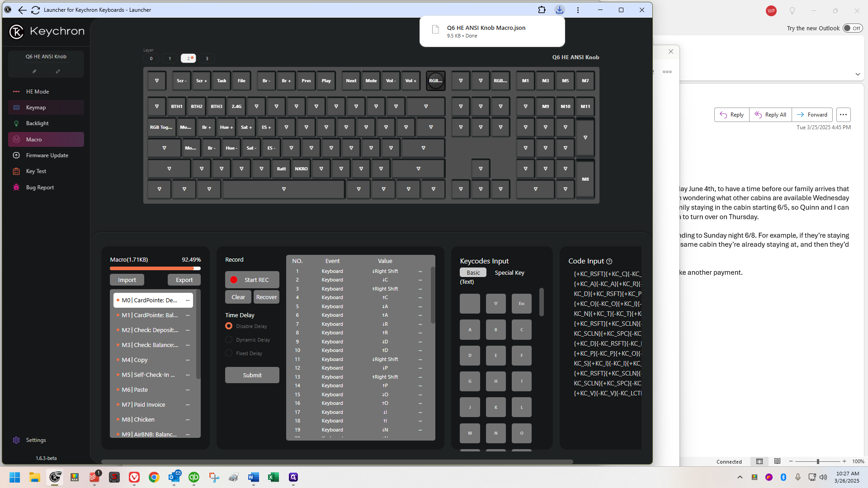This screenshot has height=488, width=868.
Task: Click the Reply arrow icon in Outlook
Action: point(723,115)
